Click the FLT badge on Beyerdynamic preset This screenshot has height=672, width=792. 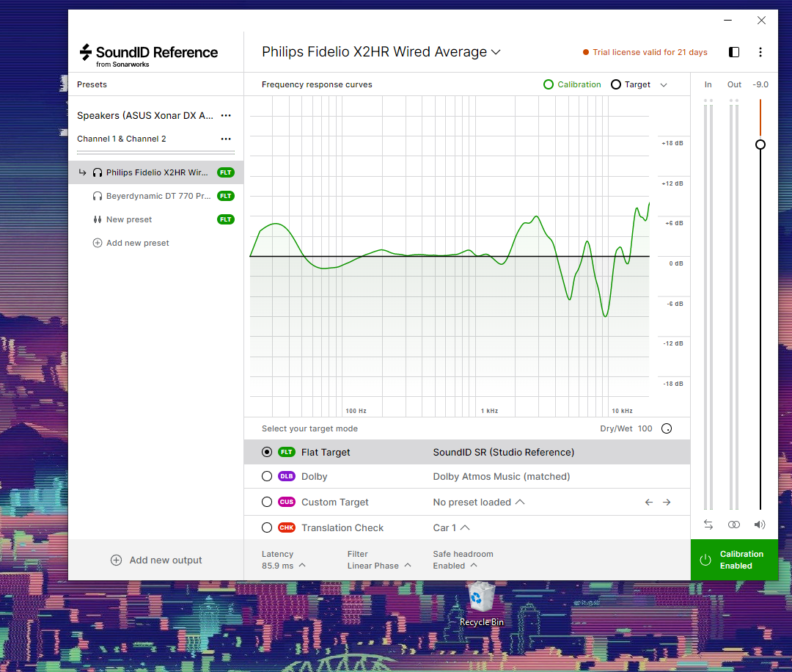(x=226, y=196)
